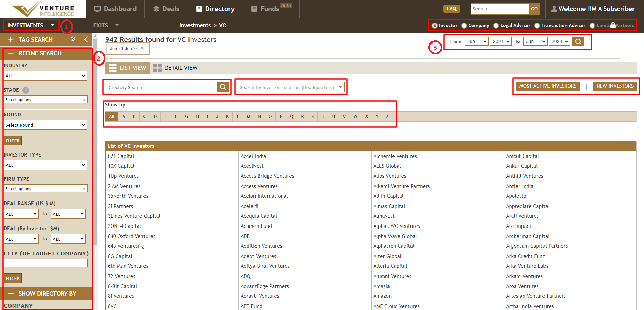Click the GO search button
The width and height of the screenshot is (644, 310).
[x=534, y=9]
